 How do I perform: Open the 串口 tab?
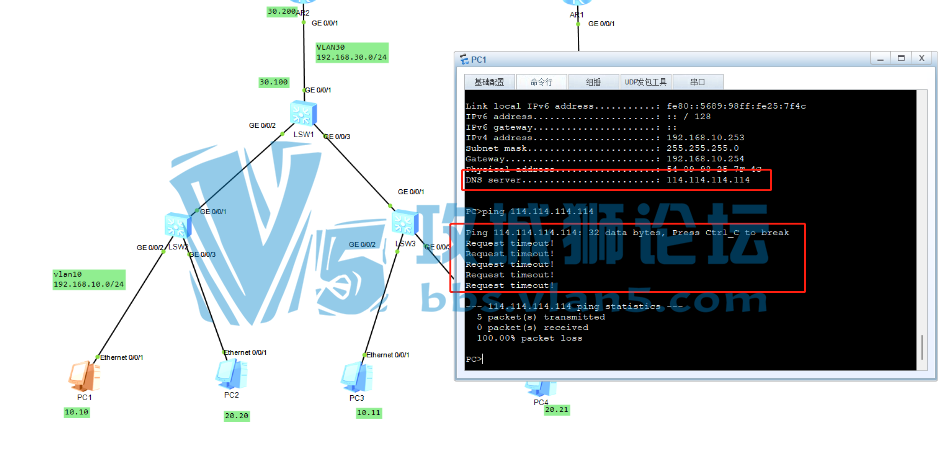(698, 82)
